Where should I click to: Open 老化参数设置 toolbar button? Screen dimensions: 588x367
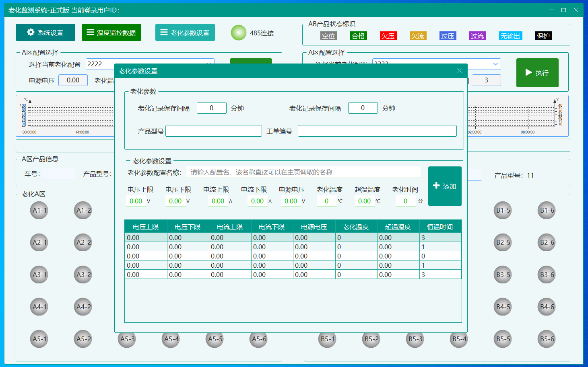185,33
